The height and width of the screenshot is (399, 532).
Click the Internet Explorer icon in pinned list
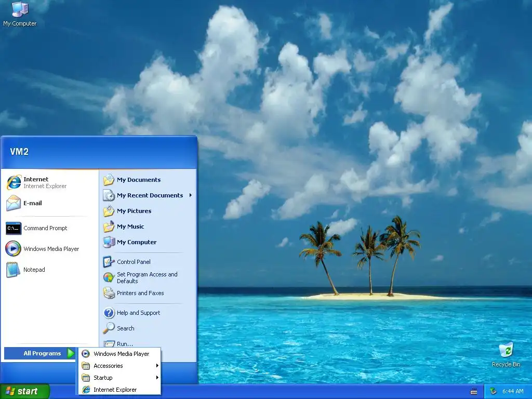(14, 182)
